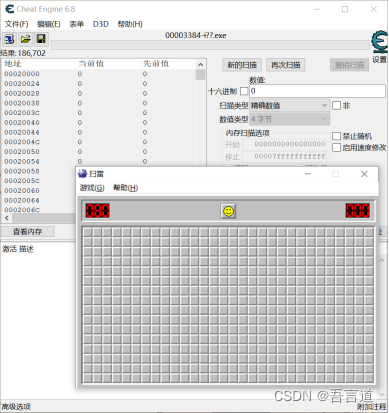Click the 数值 input field

317,91
